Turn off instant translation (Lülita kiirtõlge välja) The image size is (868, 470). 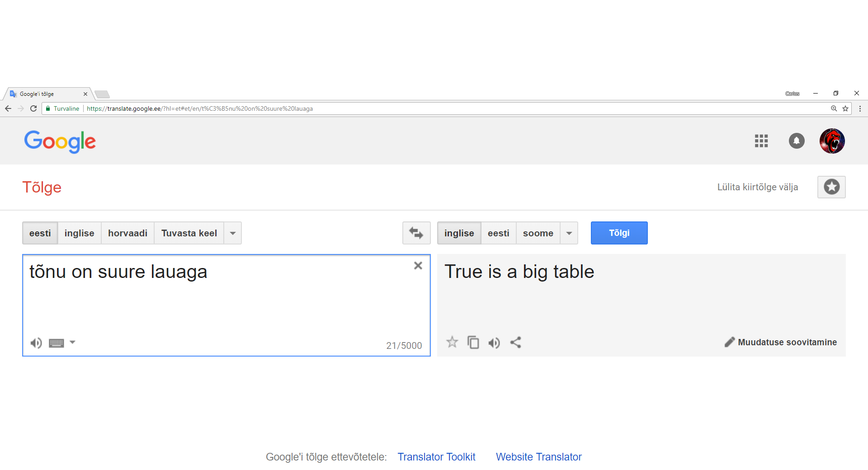coord(757,187)
